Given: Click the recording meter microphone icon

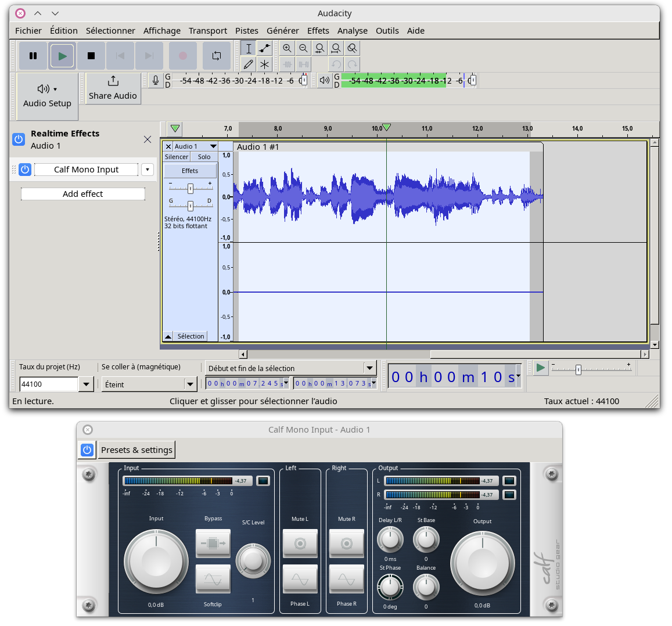Looking at the screenshot, I should (x=156, y=81).
